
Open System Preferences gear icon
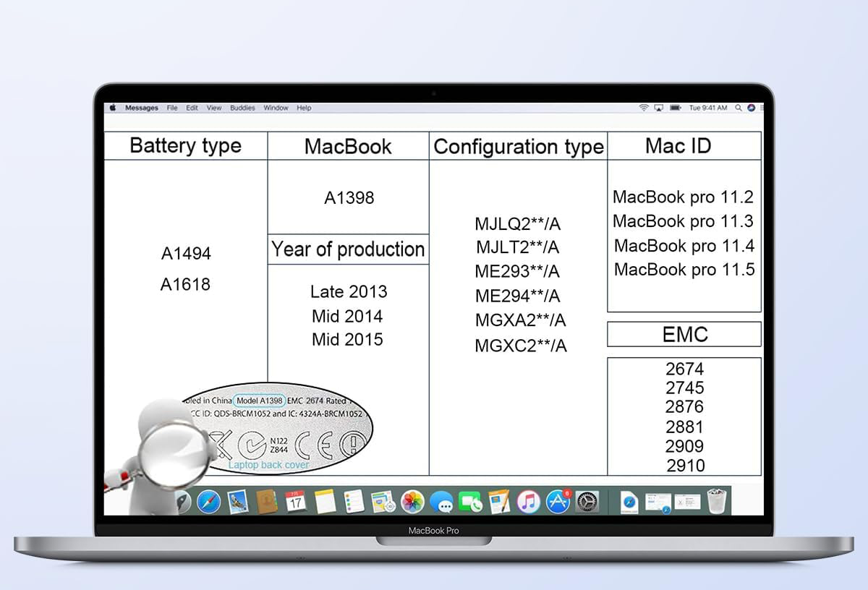pyautogui.click(x=587, y=501)
